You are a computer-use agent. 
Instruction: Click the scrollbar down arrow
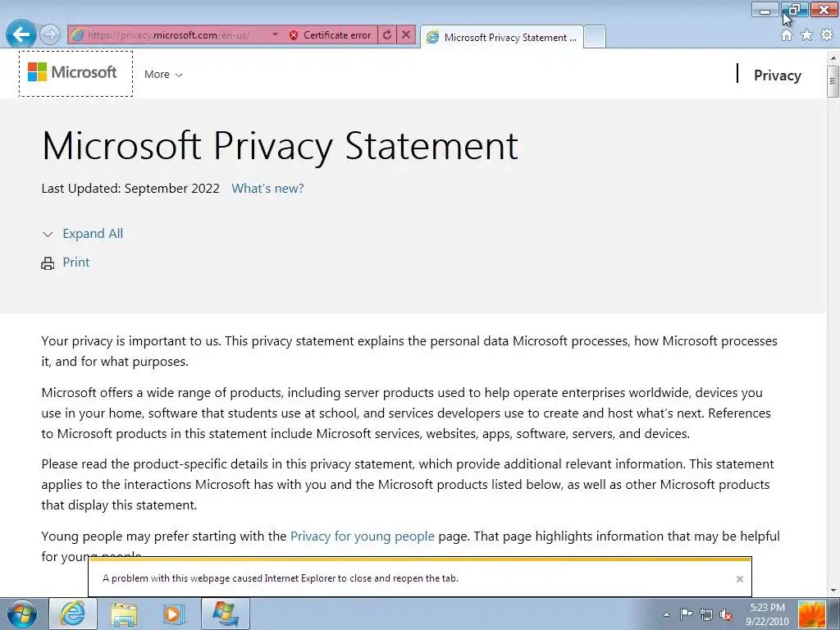(833, 591)
